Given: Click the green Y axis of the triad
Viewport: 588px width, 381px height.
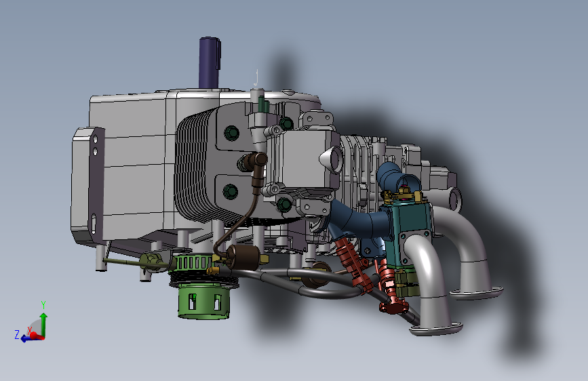Looking at the screenshot, I should [x=43, y=325].
